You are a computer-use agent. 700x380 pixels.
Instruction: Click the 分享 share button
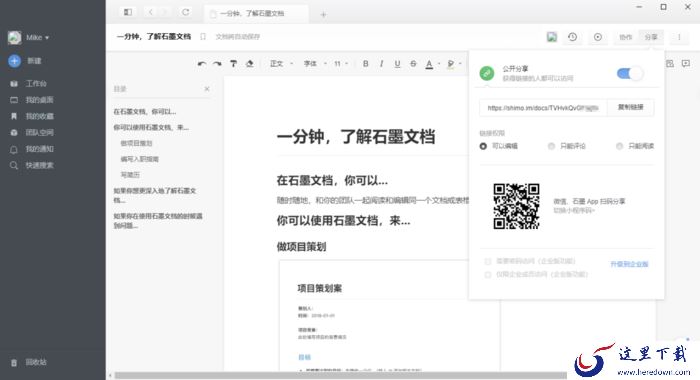[x=651, y=37]
